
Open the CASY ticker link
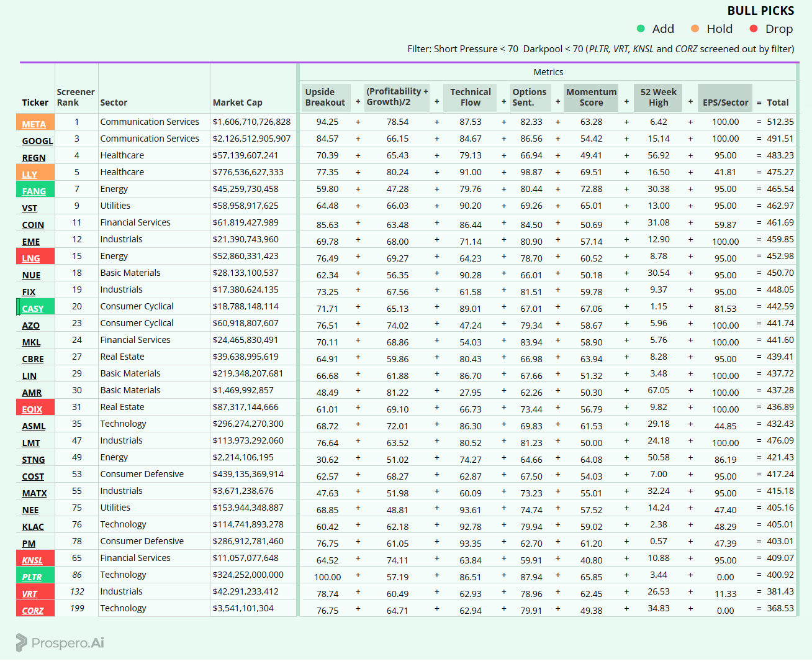click(33, 309)
